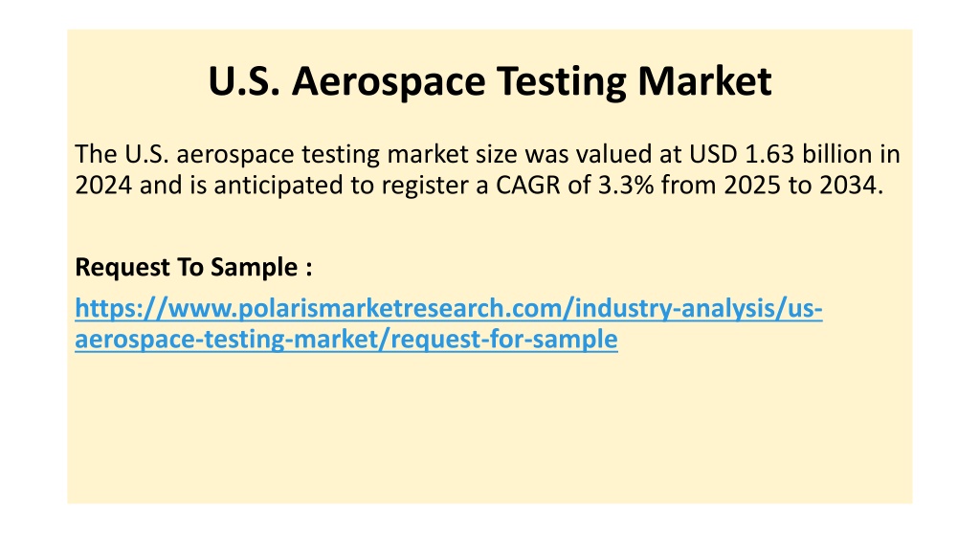The height and width of the screenshot is (551, 980).
Task: Click the word 'Sample' in the bold heading
Action: coord(254,268)
